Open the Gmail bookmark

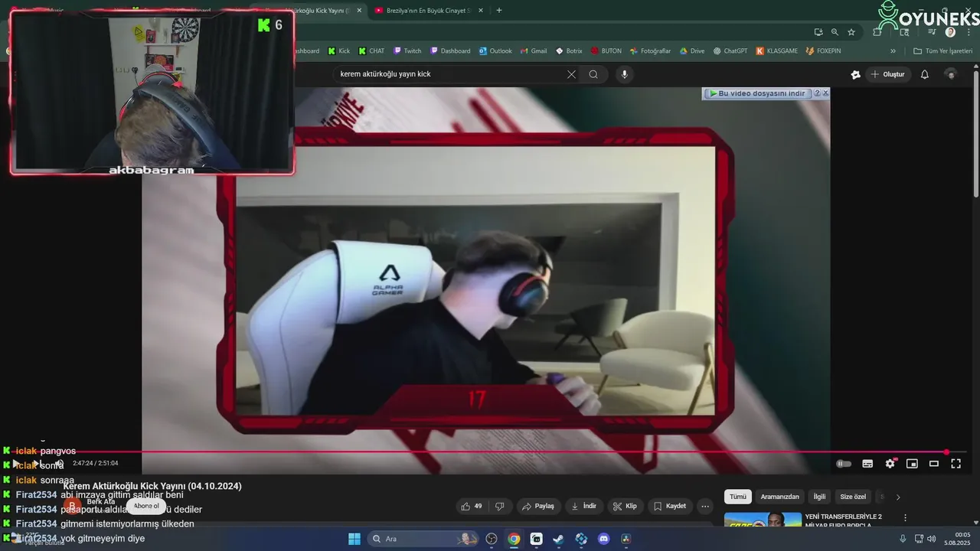(534, 51)
